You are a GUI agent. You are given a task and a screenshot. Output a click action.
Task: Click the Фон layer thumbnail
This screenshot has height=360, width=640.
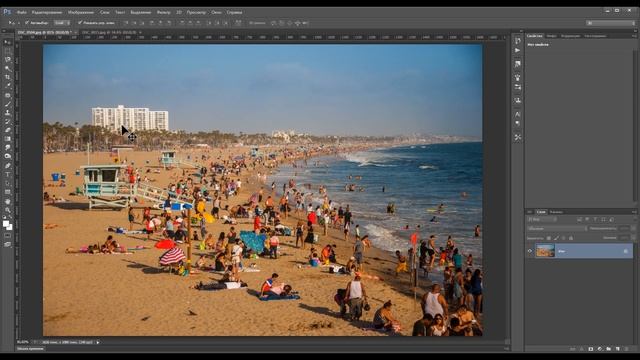(x=545, y=251)
